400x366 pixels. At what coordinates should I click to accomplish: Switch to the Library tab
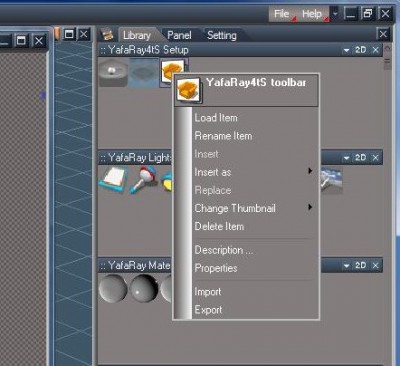click(x=137, y=35)
